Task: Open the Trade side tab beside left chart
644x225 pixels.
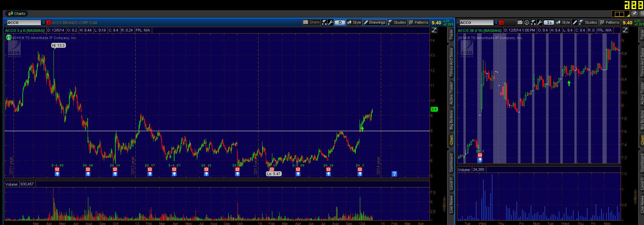Action: (451, 35)
